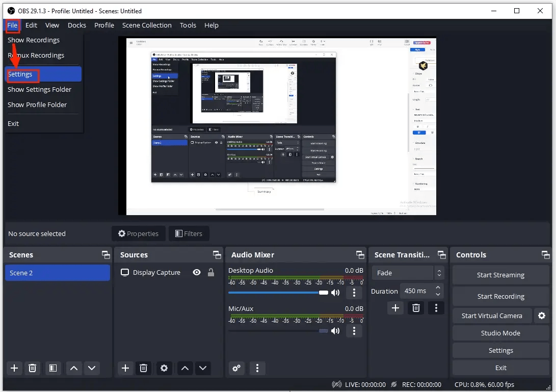This screenshot has width=556, height=392.
Task: Delete Scene 2 using the trash icon
Action: tap(33, 368)
